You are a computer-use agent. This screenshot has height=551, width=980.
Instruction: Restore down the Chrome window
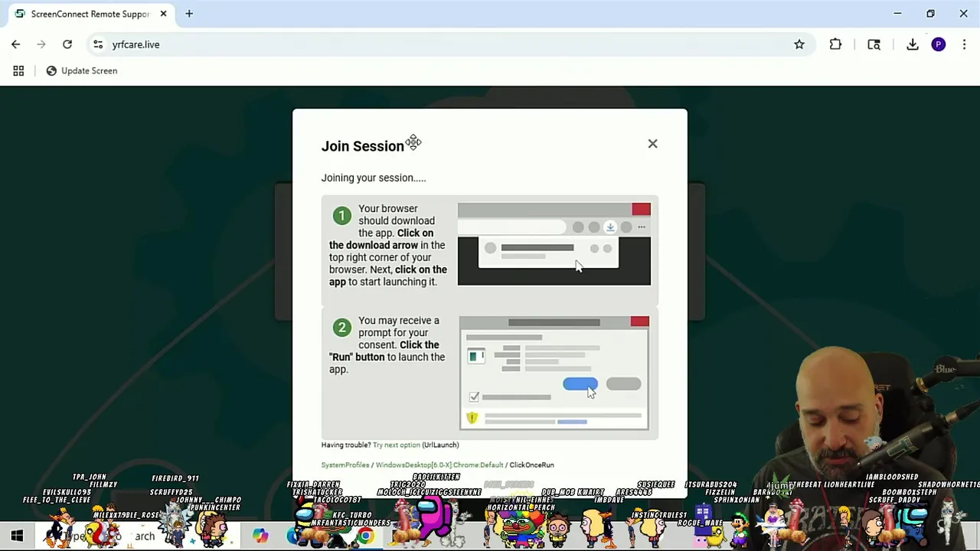pos(930,14)
